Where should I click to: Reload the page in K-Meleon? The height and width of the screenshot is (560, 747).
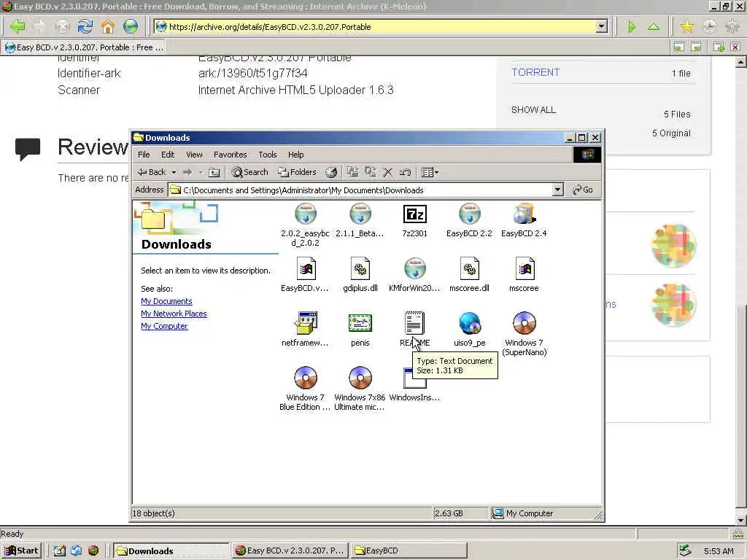pos(85,26)
